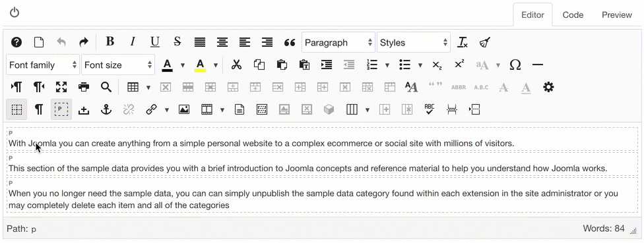Toggle Underline formatting
This screenshot has width=644, height=243.
point(154,42)
